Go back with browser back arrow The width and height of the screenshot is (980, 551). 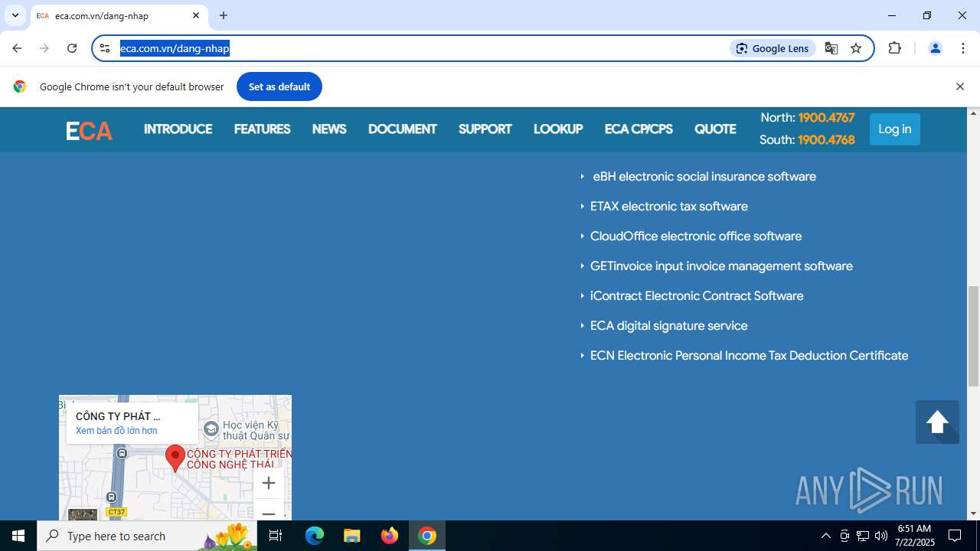[17, 48]
